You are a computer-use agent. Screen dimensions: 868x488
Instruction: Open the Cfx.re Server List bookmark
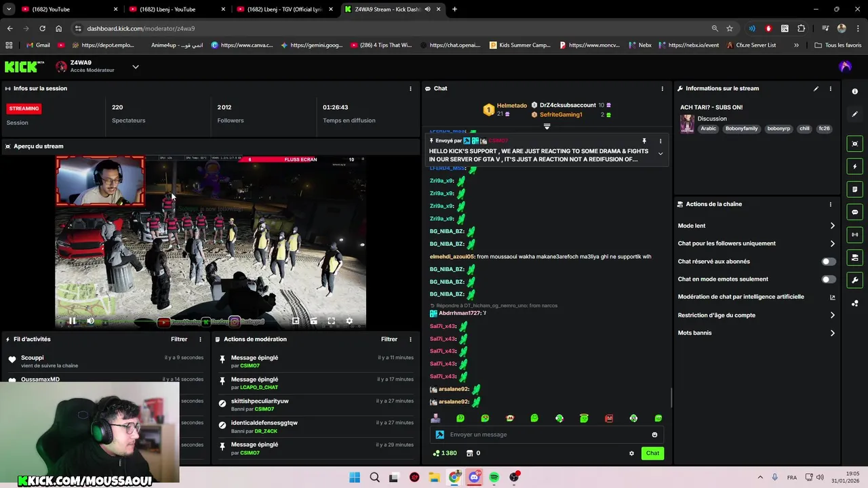(x=751, y=45)
